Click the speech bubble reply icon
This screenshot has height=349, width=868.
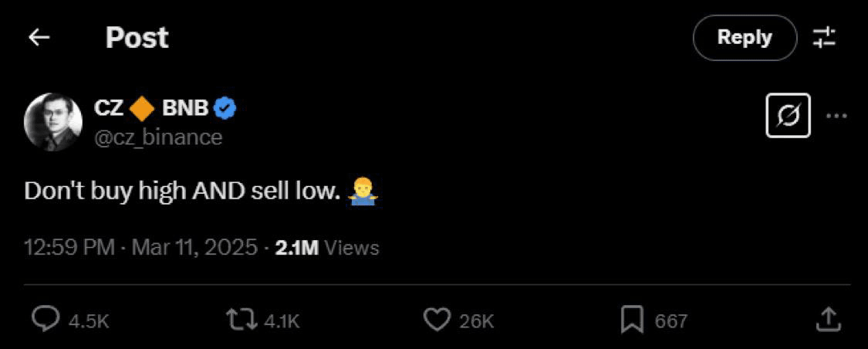click(x=46, y=319)
